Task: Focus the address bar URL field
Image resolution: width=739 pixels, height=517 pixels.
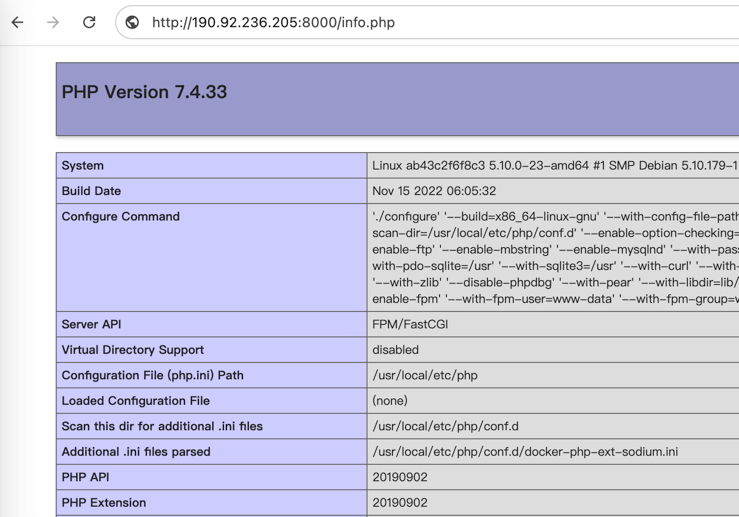Action: tap(427, 22)
